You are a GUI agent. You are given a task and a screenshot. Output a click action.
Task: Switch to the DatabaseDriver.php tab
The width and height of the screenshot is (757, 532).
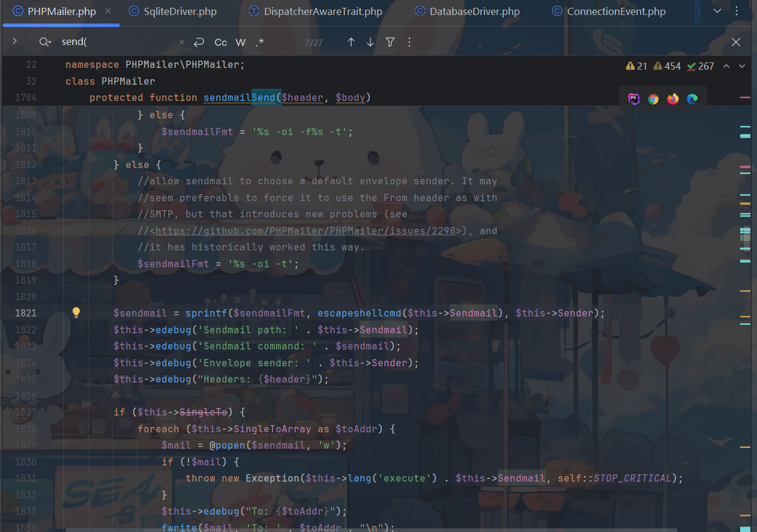pos(474,11)
